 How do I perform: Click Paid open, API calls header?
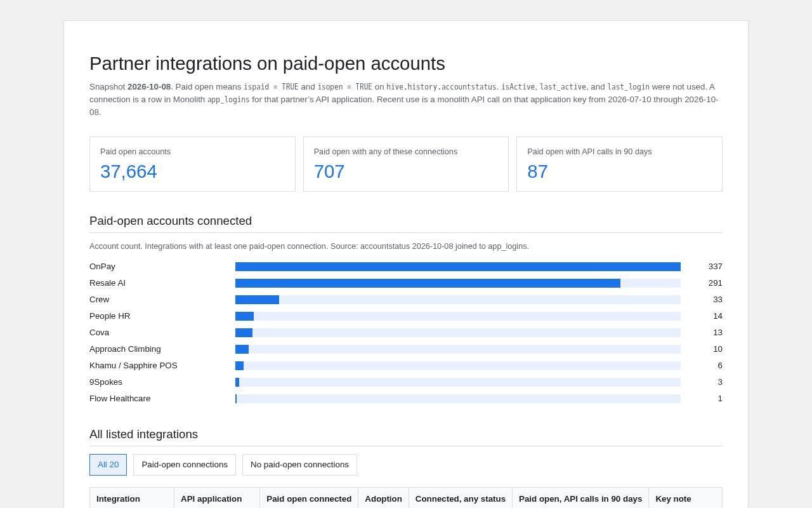click(x=580, y=498)
